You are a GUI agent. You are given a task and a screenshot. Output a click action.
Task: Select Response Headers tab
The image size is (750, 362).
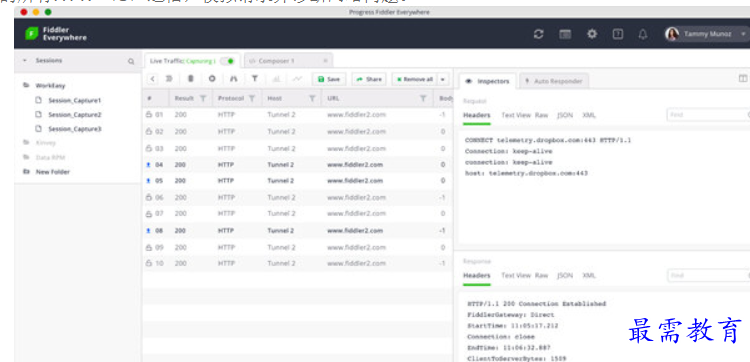coord(477,275)
